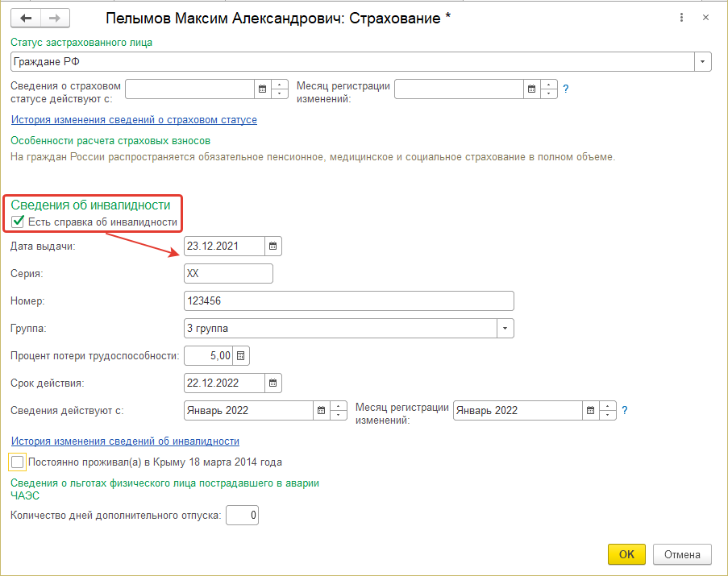Viewport: 728px width, 576px height.
Task: Click the forward navigation arrow
Action: pos(55,18)
